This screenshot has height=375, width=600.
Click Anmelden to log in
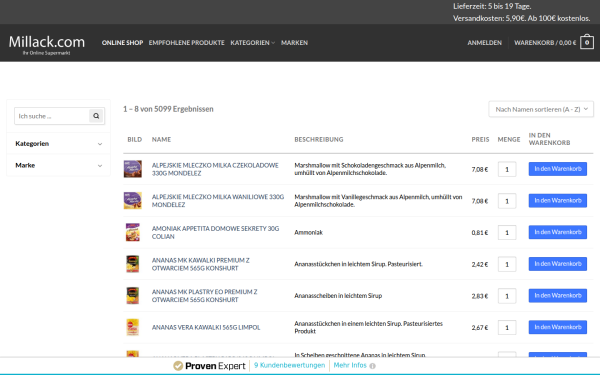[x=484, y=42]
